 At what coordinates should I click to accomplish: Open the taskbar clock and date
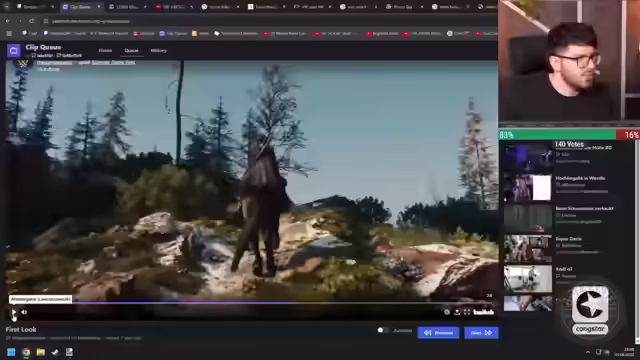coord(624,352)
